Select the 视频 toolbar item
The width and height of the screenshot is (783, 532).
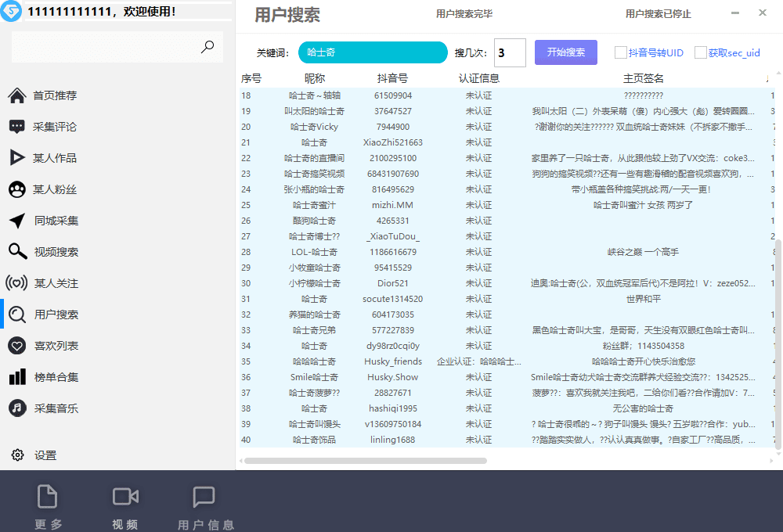click(x=125, y=505)
